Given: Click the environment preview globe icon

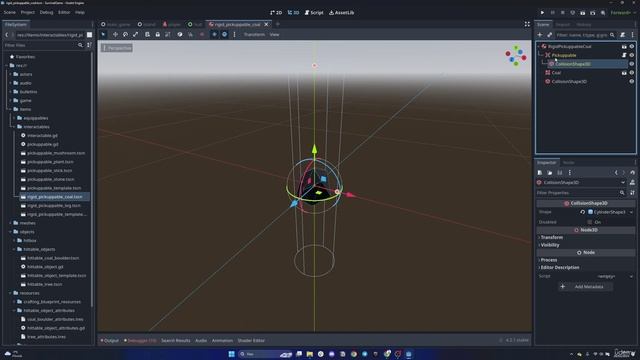Looking at the screenshot, I should [224, 35].
